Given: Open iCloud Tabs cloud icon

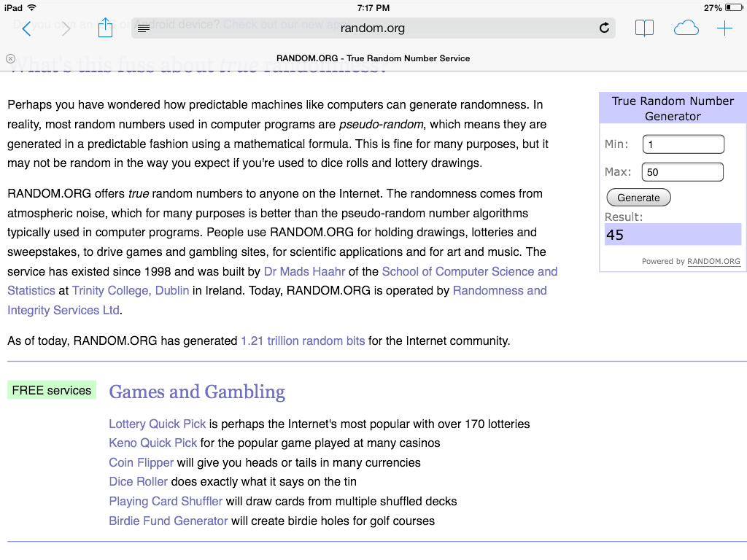Looking at the screenshot, I should 686,28.
